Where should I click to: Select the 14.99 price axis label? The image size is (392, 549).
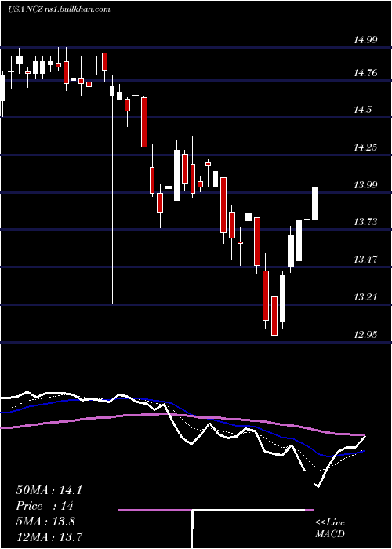(x=365, y=40)
